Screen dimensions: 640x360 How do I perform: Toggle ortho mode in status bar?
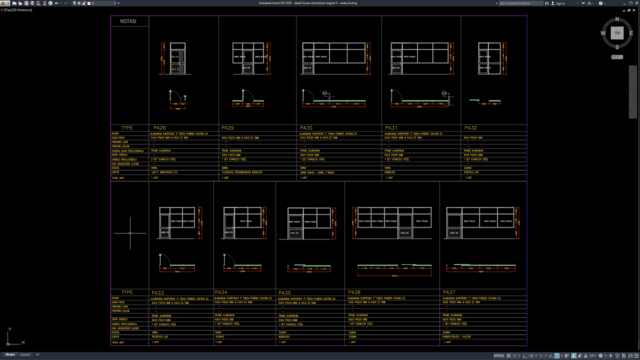point(525,356)
